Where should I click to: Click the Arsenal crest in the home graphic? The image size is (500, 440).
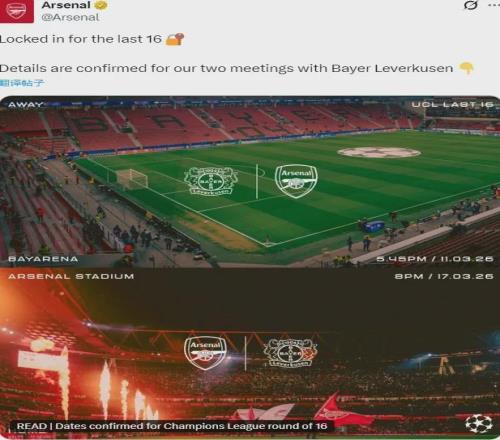(205, 353)
